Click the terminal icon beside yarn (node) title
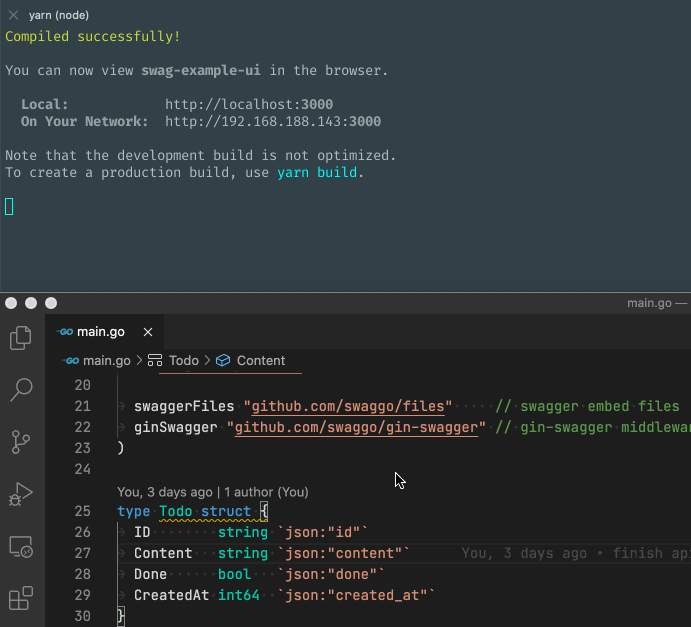The width and height of the screenshot is (691, 627). click(x=15, y=15)
